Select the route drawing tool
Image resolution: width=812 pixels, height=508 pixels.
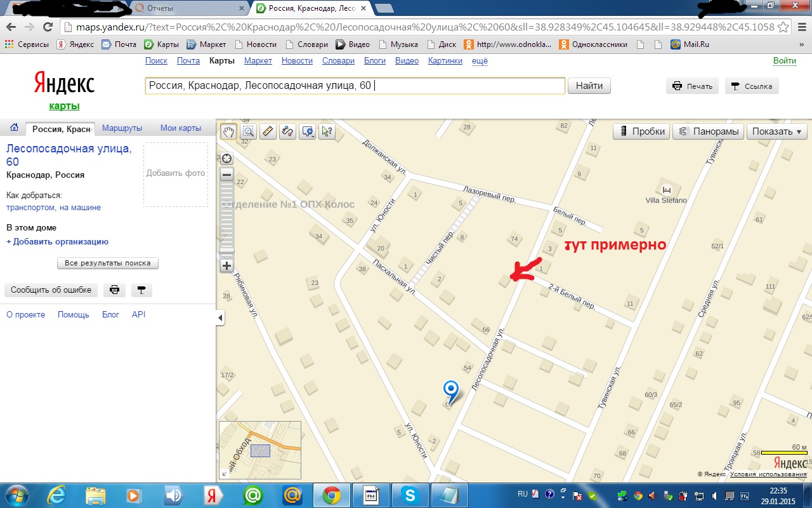287,131
